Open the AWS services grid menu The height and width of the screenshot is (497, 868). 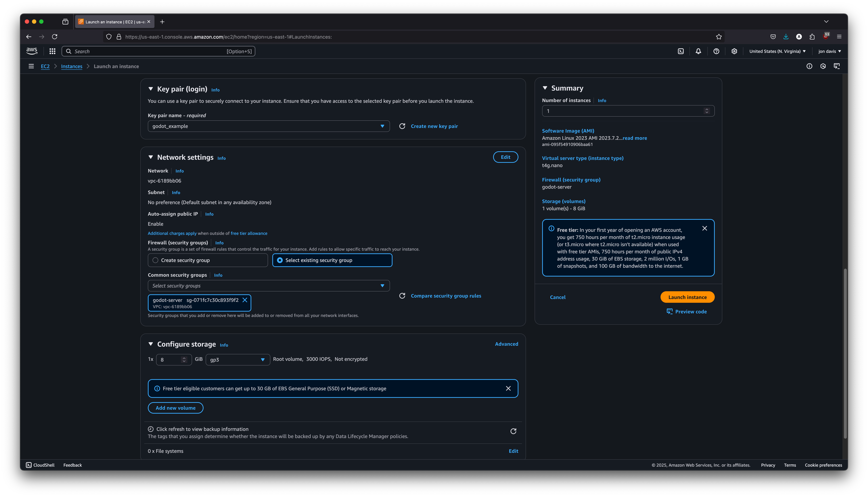click(52, 51)
